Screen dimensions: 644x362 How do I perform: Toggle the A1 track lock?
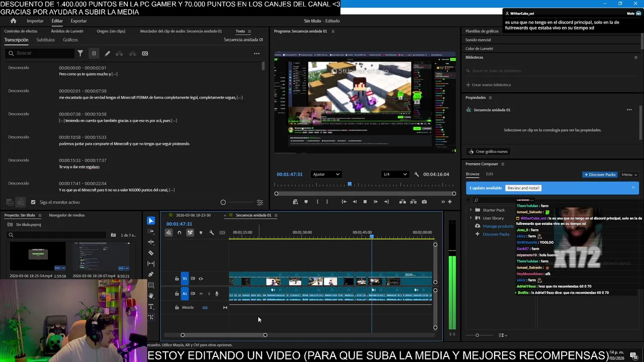(x=177, y=294)
